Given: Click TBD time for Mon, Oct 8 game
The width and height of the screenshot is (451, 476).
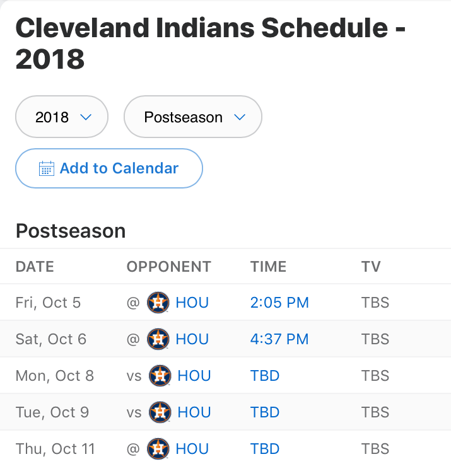Looking at the screenshot, I should click(265, 376).
